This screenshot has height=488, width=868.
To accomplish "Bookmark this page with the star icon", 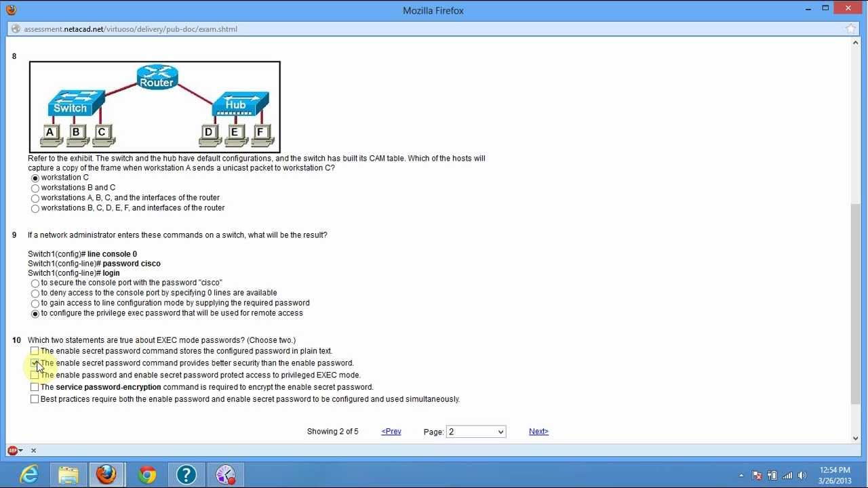I will (x=851, y=29).
